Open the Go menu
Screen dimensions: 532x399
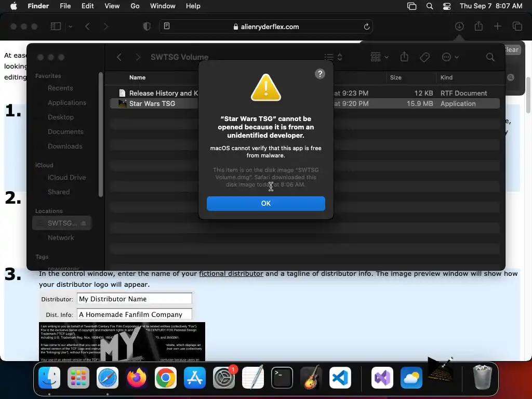coord(135,6)
